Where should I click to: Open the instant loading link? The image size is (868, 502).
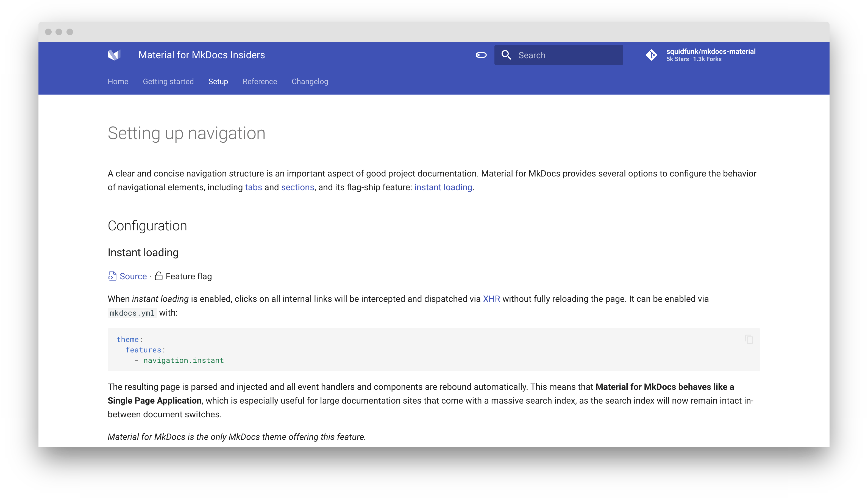(x=443, y=187)
